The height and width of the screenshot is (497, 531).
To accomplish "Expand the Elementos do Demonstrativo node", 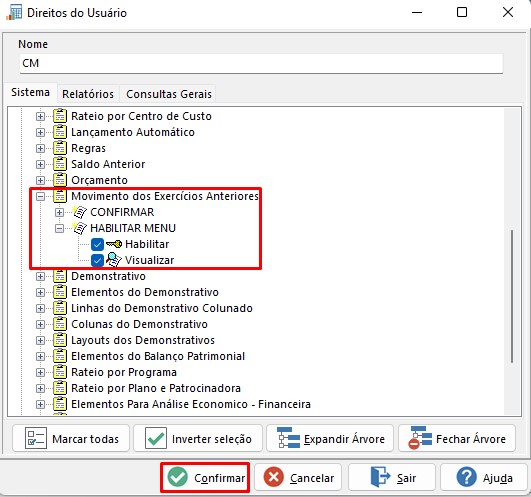I will click(x=40, y=292).
